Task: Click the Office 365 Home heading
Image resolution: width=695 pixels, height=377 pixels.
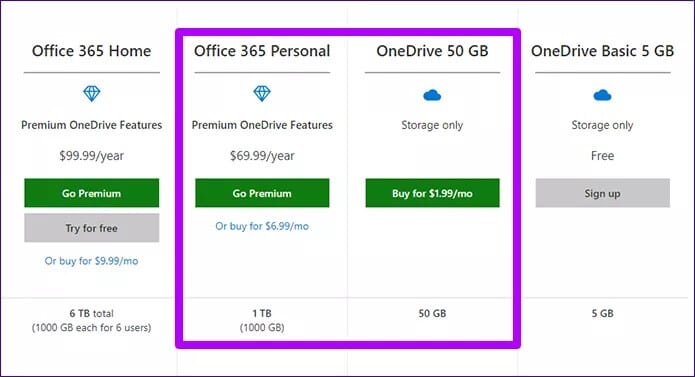Action: [x=91, y=51]
